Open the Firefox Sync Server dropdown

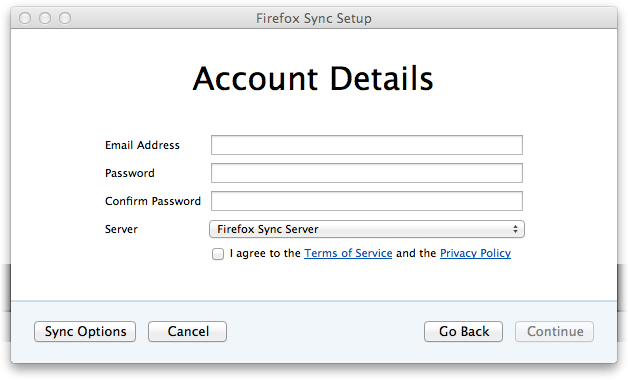(366, 229)
